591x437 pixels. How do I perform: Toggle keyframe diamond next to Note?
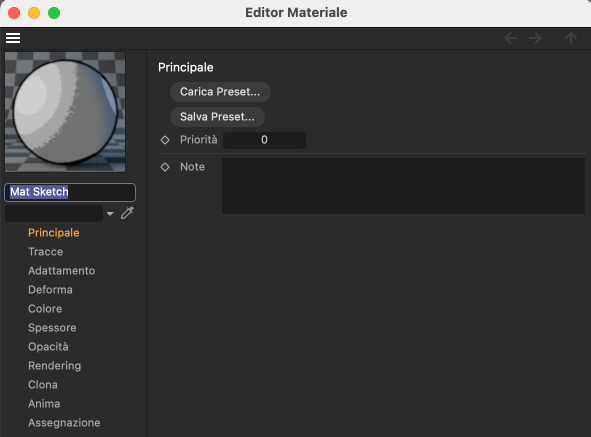click(x=165, y=167)
